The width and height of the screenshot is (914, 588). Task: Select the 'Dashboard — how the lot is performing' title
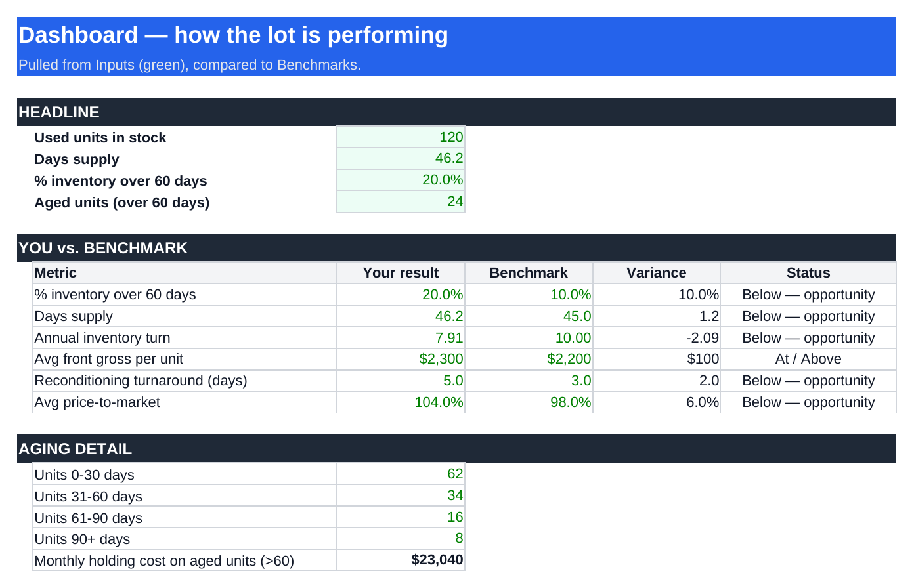pyautogui.click(x=233, y=35)
